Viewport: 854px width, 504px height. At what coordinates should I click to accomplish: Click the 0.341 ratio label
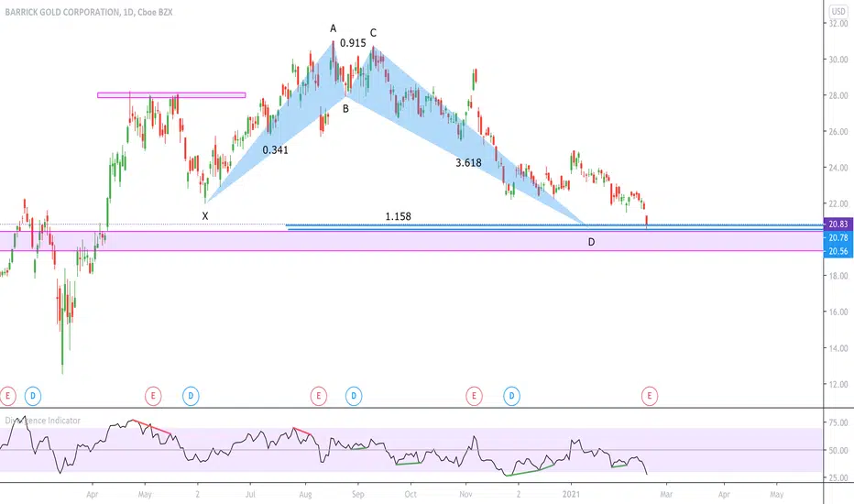point(276,150)
